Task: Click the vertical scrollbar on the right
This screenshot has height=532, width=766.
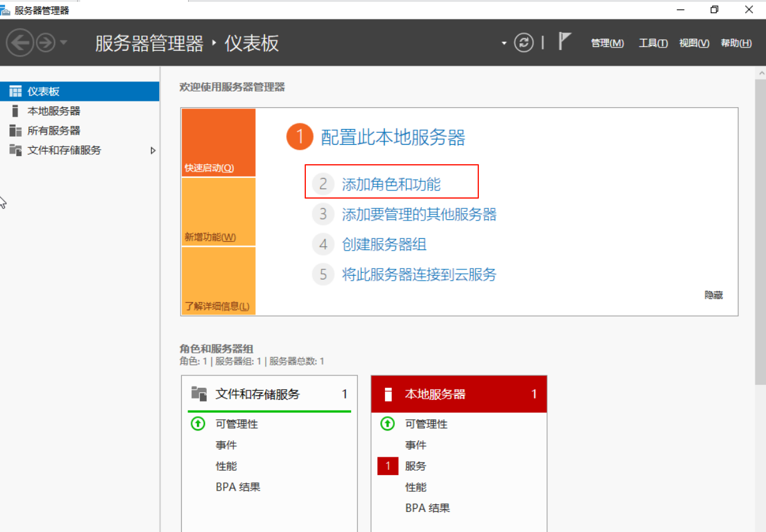Action: tap(760, 232)
